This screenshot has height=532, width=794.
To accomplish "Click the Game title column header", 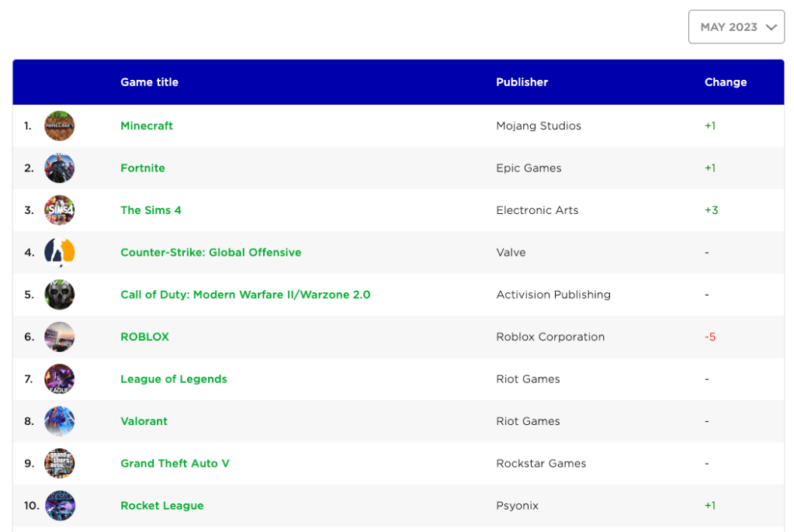I will pos(149,82).
